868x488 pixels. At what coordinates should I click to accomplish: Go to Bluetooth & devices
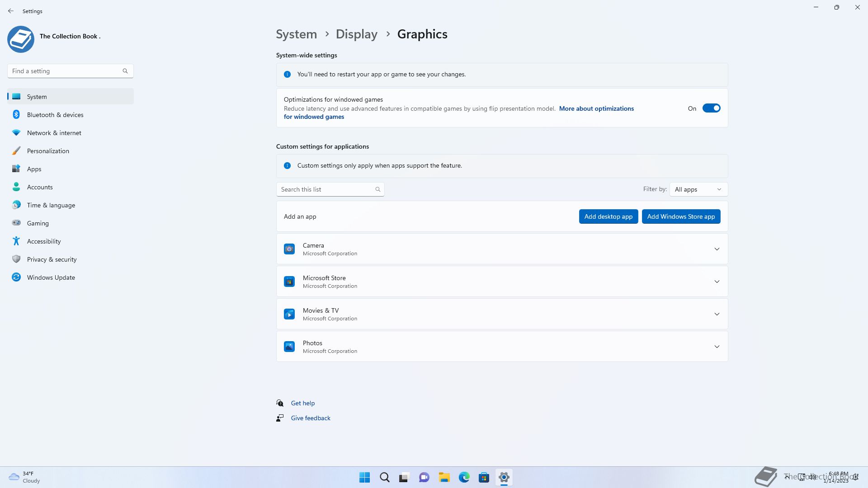coord(71,115)
